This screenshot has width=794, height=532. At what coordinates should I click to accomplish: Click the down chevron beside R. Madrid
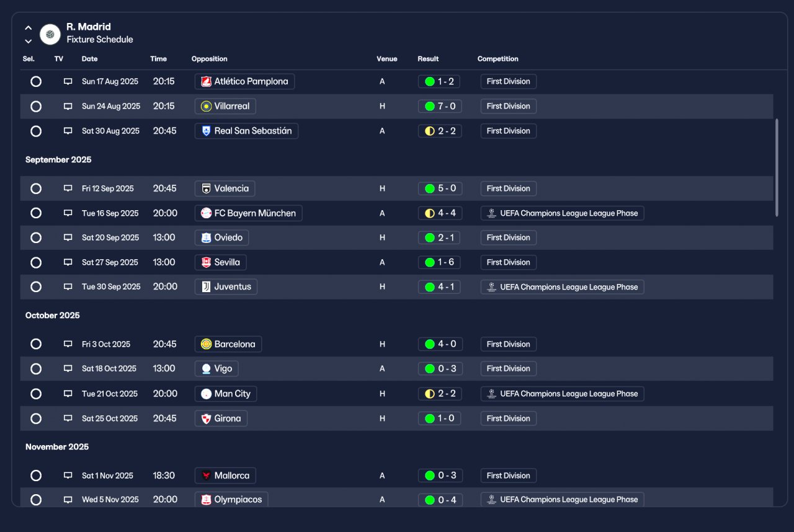pyautogui.click(x=28, y=42)
